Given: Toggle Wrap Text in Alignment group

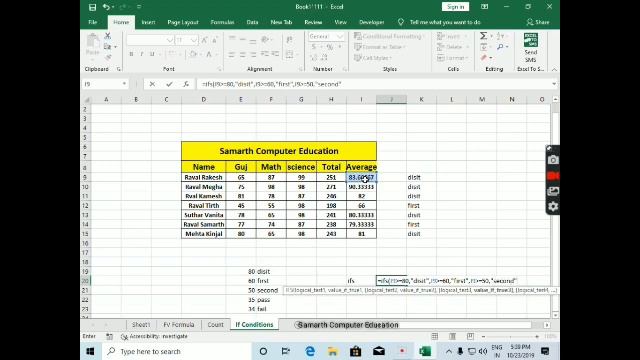Looking at the screenshot, I should [x=289, y=40].
